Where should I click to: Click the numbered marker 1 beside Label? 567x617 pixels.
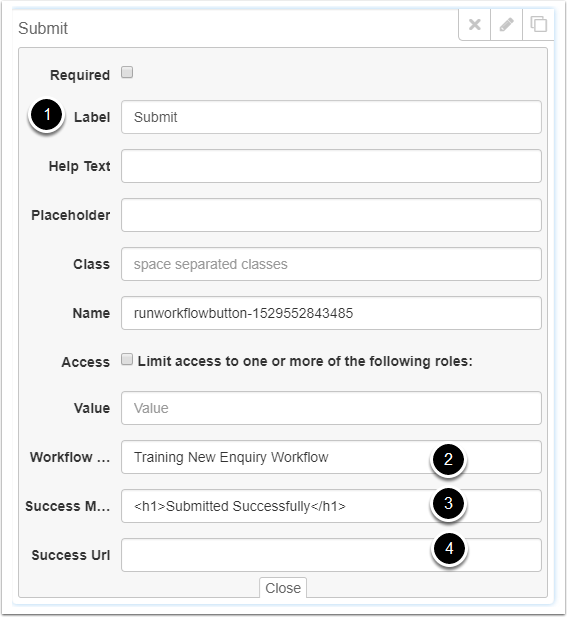(46, 115)
